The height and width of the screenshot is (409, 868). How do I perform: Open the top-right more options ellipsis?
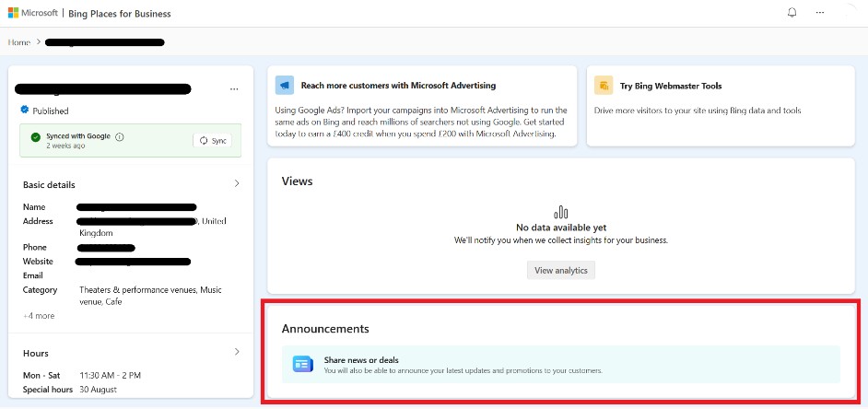coord(820,13)
